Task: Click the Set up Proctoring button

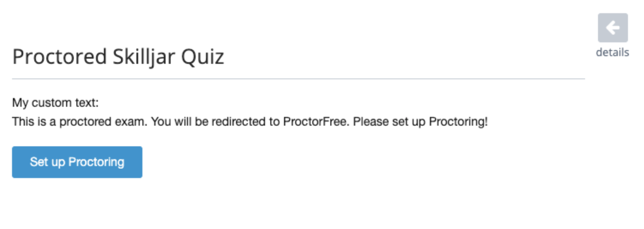Action: click(77, 162)
